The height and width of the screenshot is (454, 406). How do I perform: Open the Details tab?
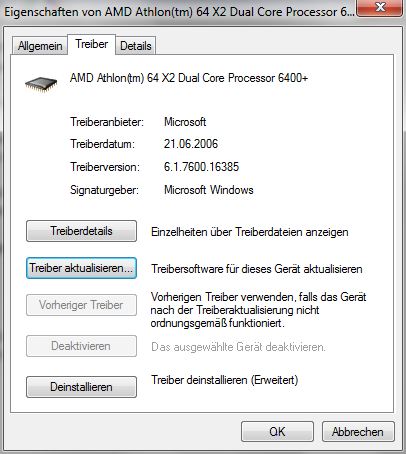[x=136, y=46]
